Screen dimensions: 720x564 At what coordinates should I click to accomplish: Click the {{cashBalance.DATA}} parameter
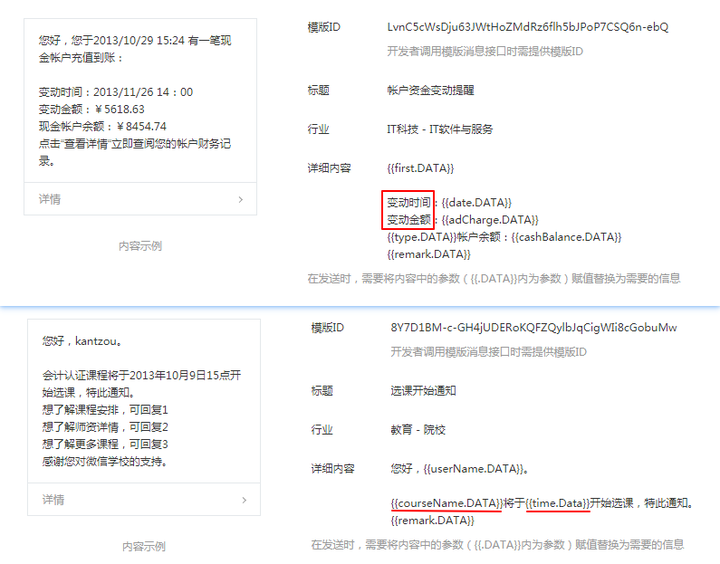(x=566, y=237)
